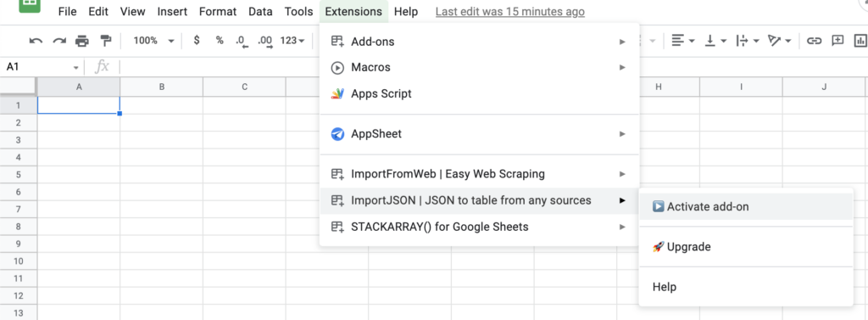Decrease decimal places icon

coord(242,41)
